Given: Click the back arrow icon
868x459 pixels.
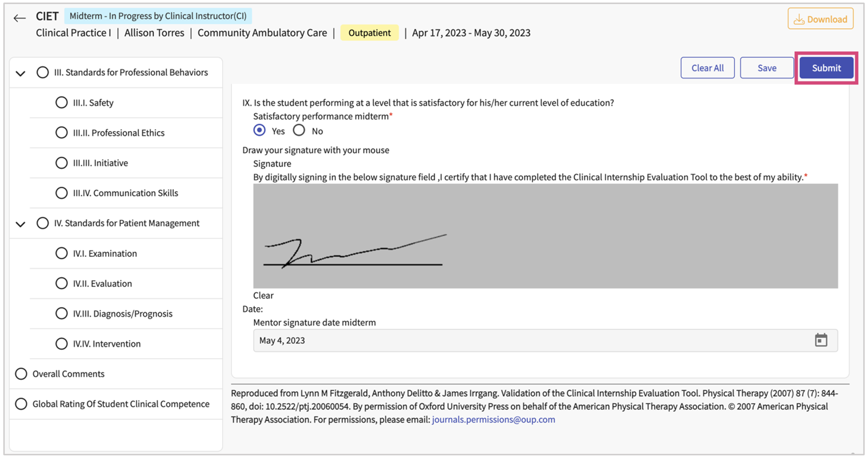Looking at the screenshot, I should [20, 18].
